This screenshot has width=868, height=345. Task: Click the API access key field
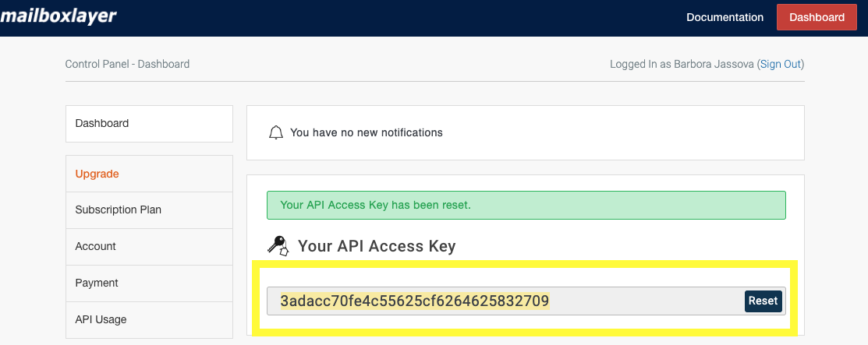pos(526,301)
